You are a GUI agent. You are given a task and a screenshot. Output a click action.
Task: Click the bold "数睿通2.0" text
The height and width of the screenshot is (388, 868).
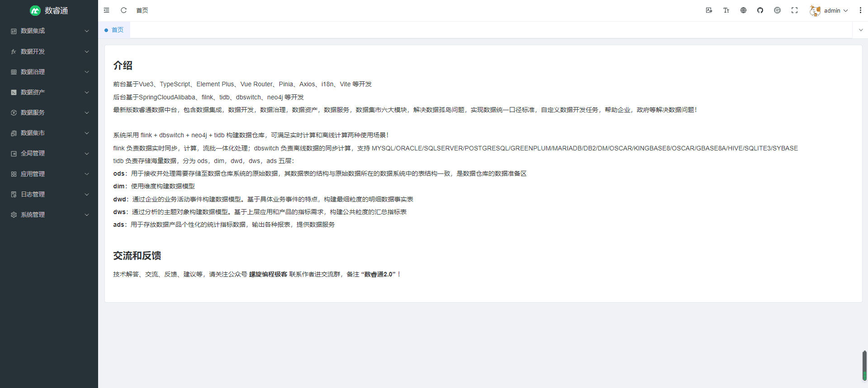click(378, 274)
